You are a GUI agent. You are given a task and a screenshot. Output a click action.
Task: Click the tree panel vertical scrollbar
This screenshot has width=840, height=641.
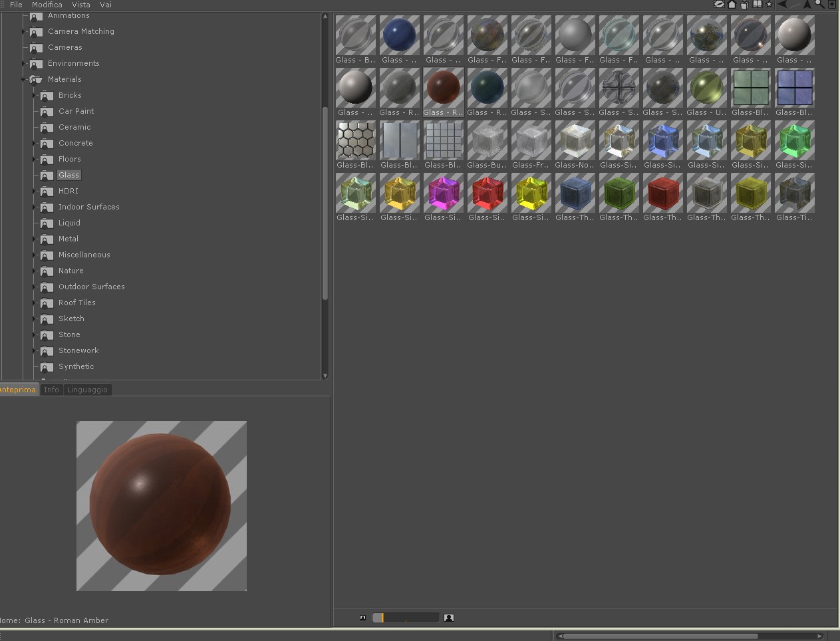click(325, 203)
